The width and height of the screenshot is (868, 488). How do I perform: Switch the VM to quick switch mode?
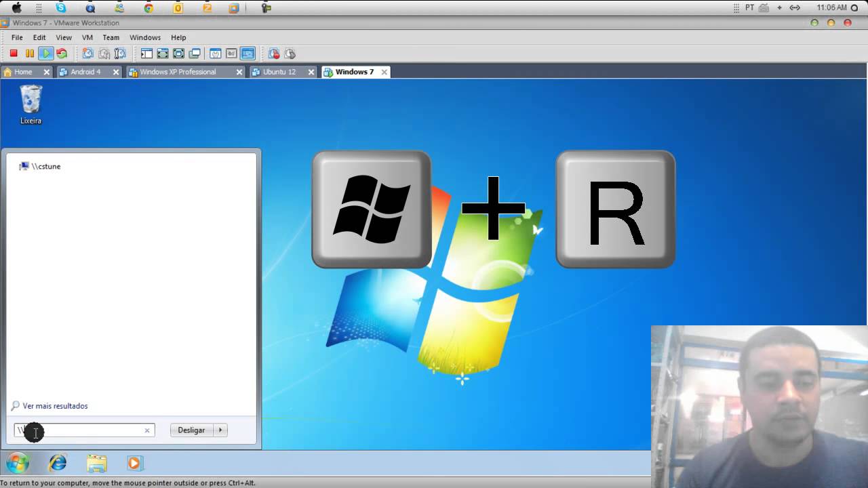[x=163, y=54]
